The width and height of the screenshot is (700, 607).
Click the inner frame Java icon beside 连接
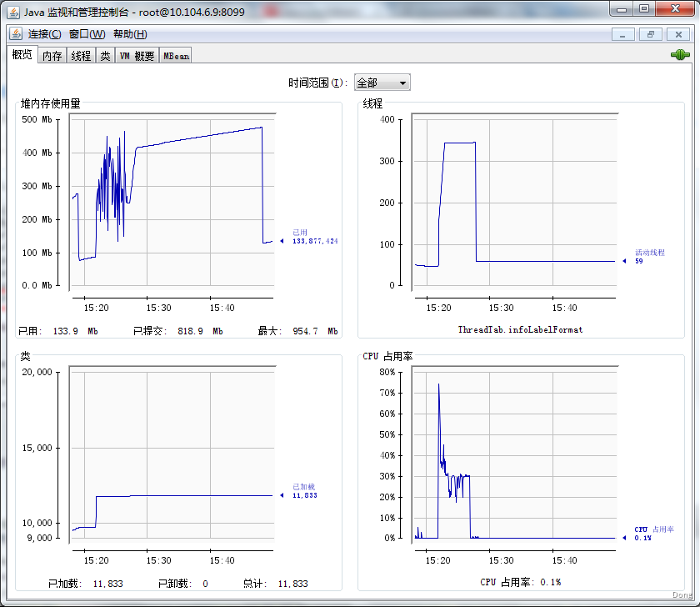[x=17, y=34]
